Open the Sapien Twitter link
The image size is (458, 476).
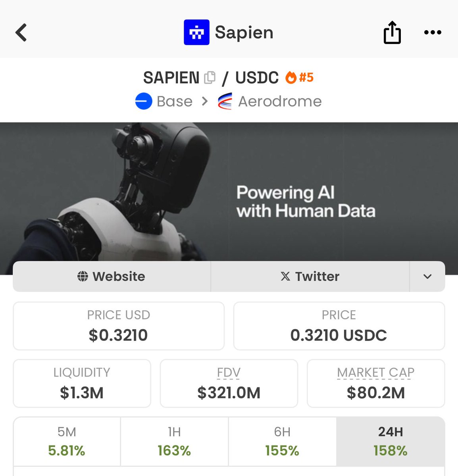(310, 276)
